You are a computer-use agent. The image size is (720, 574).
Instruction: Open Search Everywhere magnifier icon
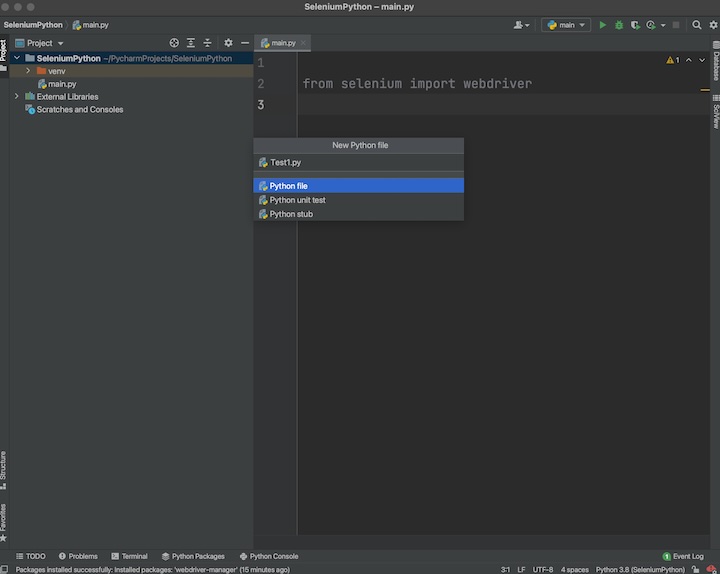pyautogui.click(x=697, y=25)
